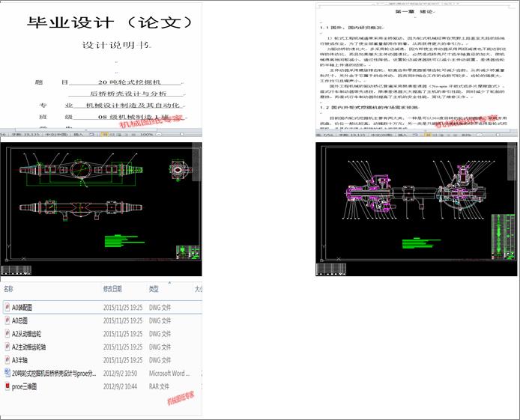Click the Word document icon for 20吨轮式挖掘机

coord(7,373)
